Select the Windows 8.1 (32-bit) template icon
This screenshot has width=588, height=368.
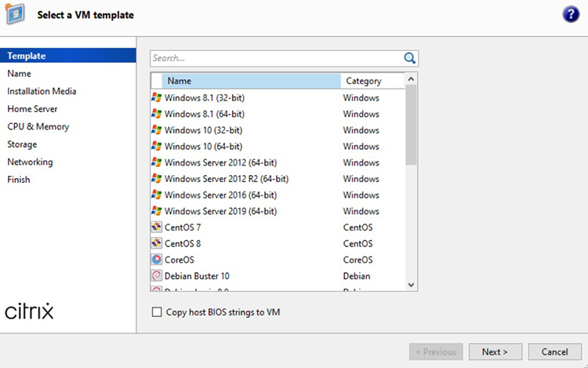[x=157, y=98]
